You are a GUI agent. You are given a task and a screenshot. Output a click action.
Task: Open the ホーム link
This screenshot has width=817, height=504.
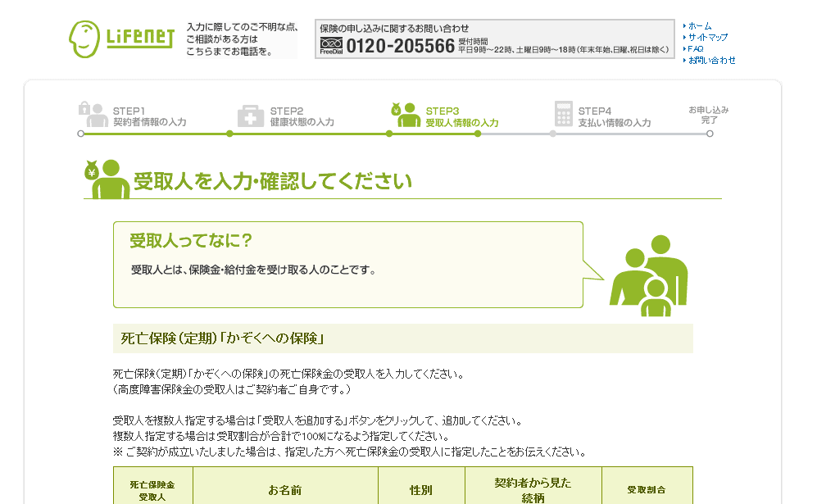(700, 25)
